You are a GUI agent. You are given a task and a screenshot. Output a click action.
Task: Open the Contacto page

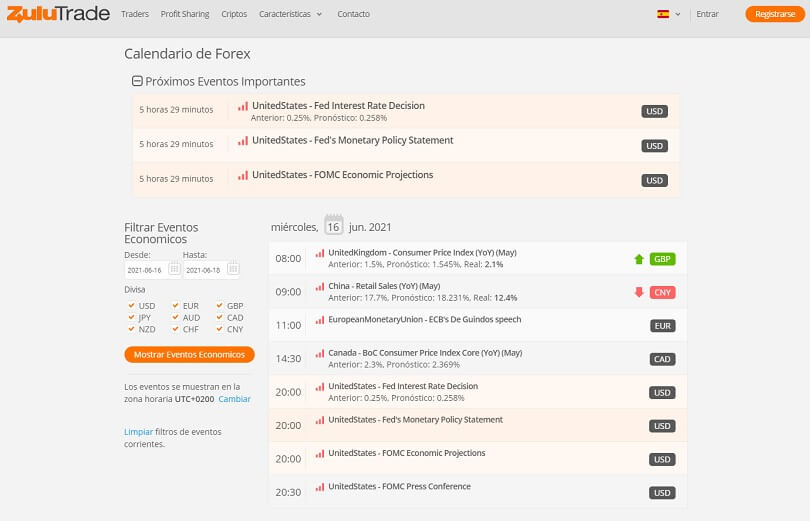(x=353, y=14)
